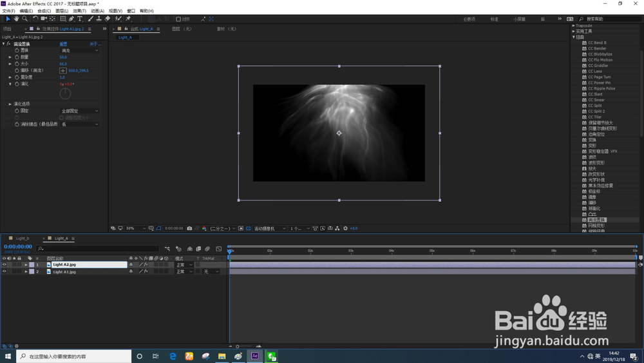Select the Pen tool
Viewport: 644px width, 363px height.
click(71, 19)
